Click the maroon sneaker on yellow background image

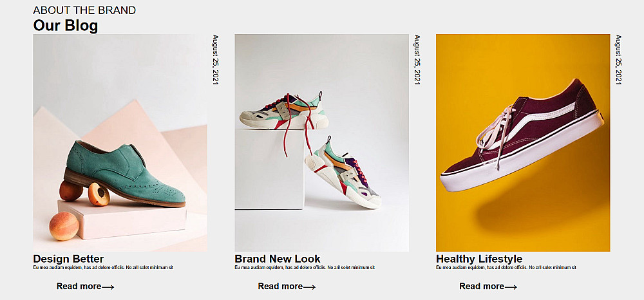coord(523,143)
